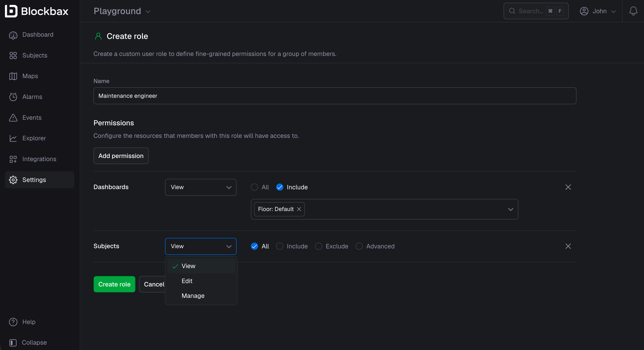Expand the dashboards selection chevron
644x350 pixels.
click(x=511, y=209)
